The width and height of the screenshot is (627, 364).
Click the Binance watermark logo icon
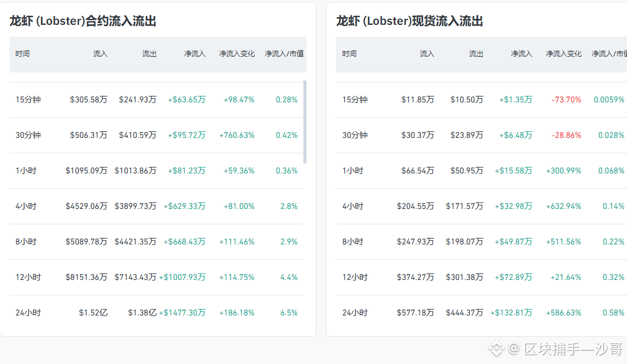497,349
